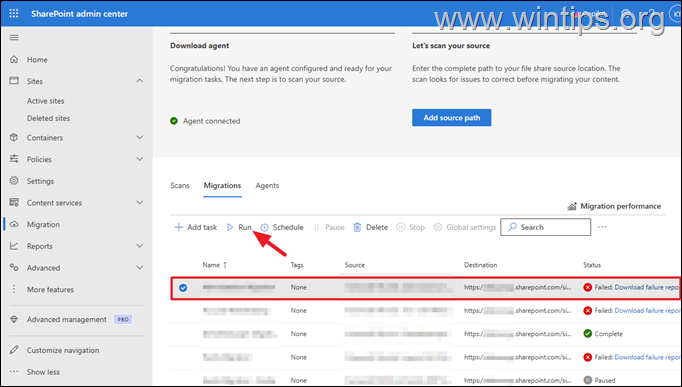The width and height of the screenshot is (682, 387).
Task: Click the Stop toolbar button
Action: (411, 227)
